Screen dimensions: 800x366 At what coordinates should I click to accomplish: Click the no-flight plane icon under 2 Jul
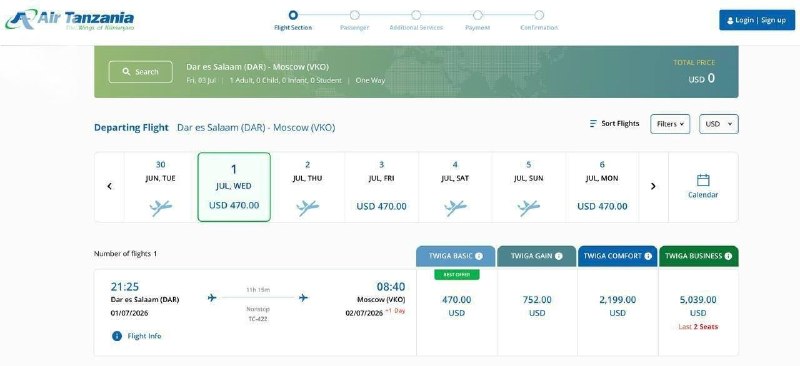pyautogui.click(x=308, y=208)
